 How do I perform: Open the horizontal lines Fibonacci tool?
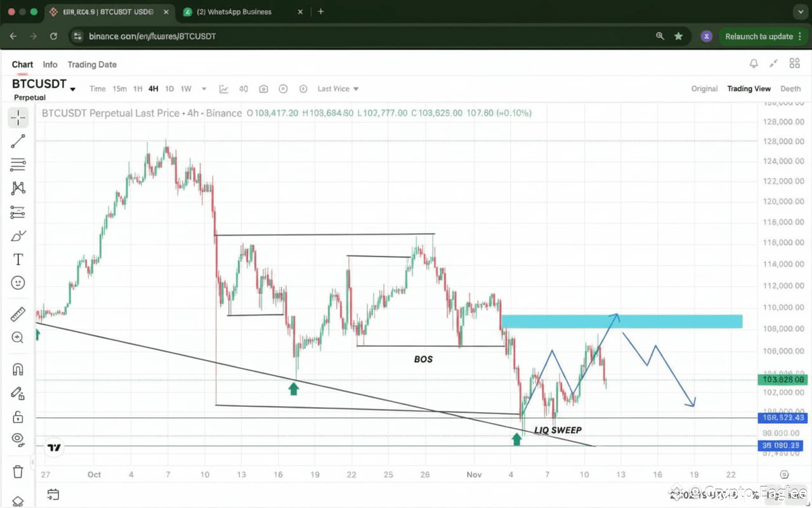(18, 165)
